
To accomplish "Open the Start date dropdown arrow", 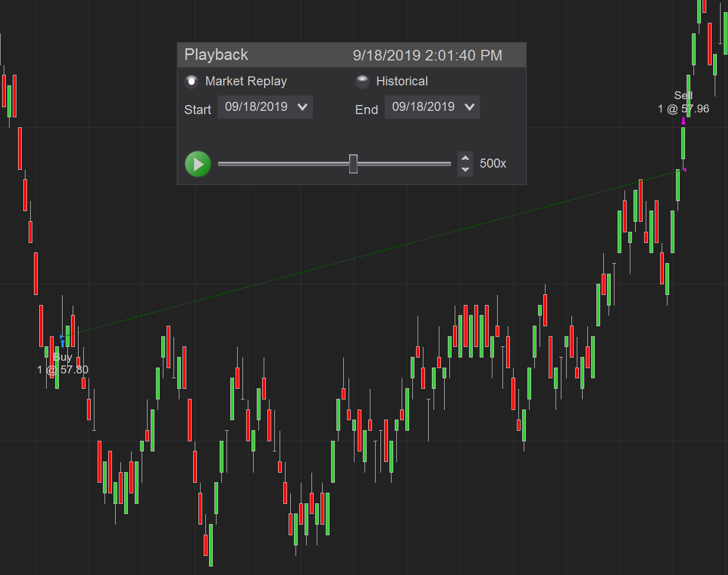I will tap(302, 107).
